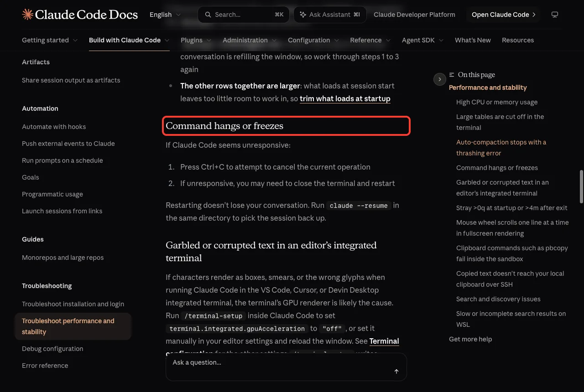Jump to Command hangs or freezes in contents
This screenshot has width=584, height=392.
point(497,168)
